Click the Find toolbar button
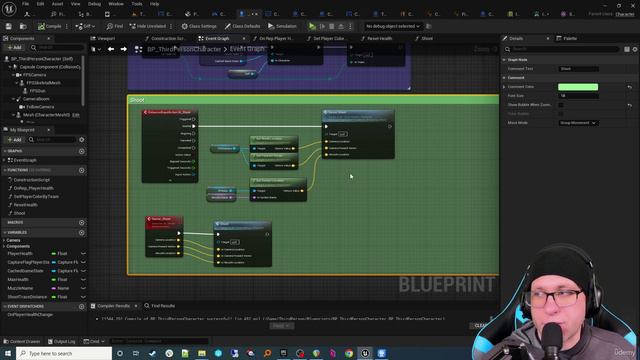 tap(115, 26)
